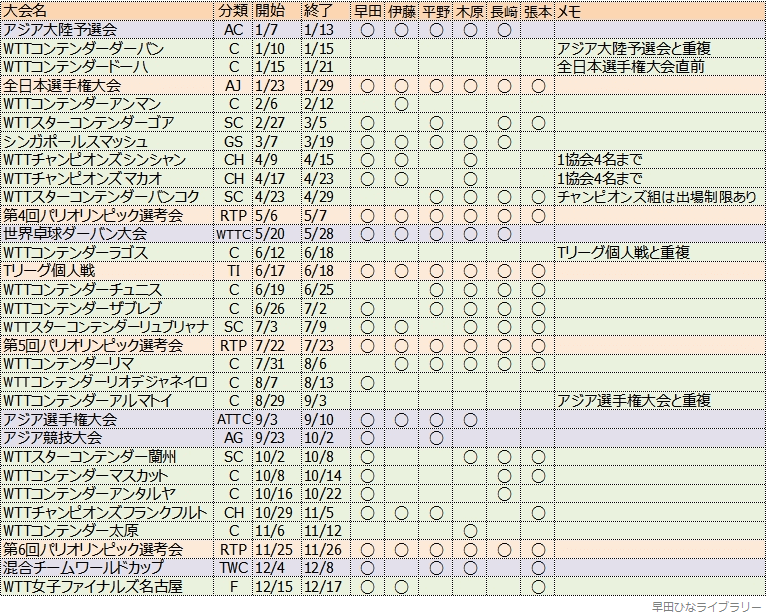Select the 張本 column header
766x614 pixels.
tap(537, 11)
